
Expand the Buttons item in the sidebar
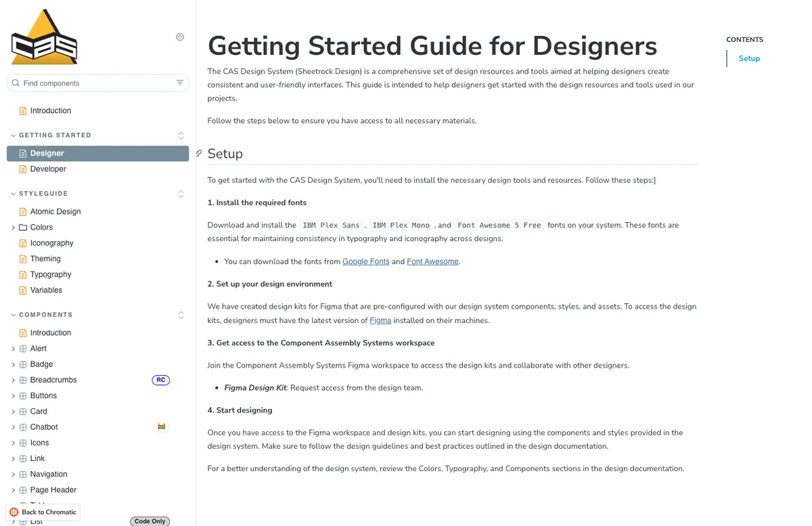pos(14,395)
